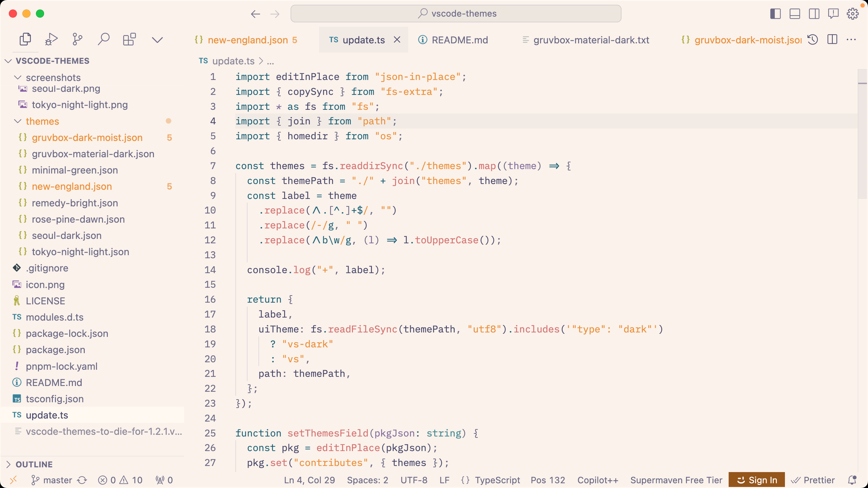Open the Extensions view icon
The width and height of the screenshot is (868, 488).
129,39
